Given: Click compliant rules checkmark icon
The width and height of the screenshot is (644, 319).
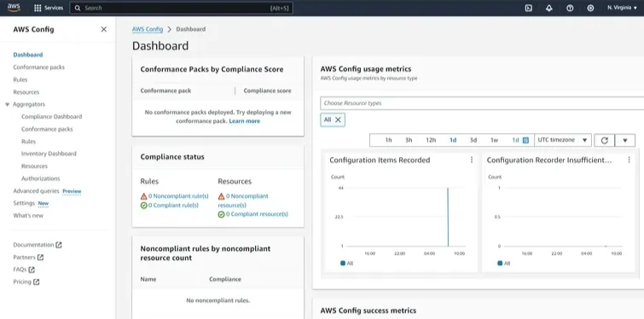Looking at the screenshot, I should [x=144, y=206].
